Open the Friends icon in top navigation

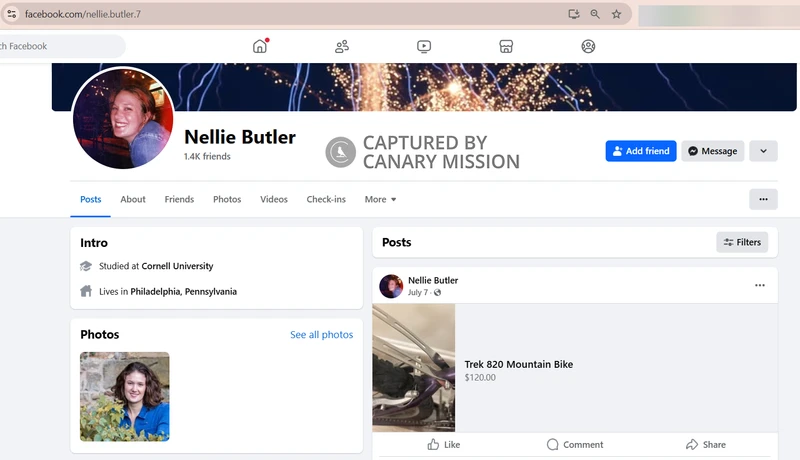coord(342,46)
